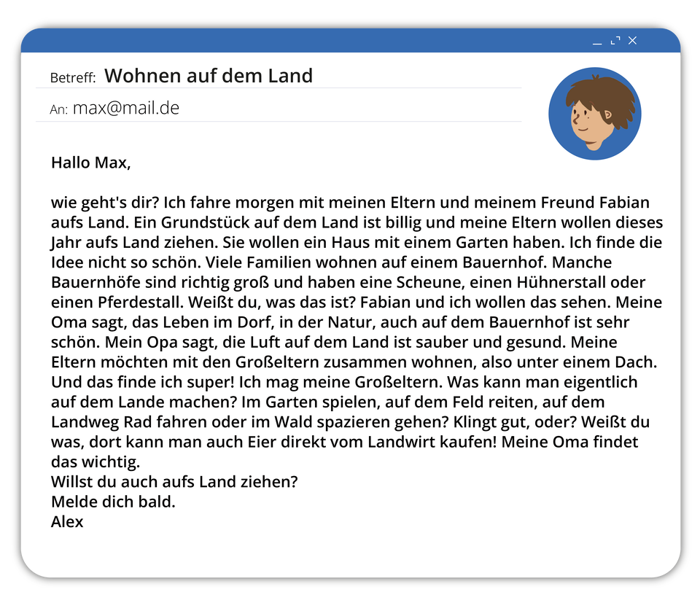
Task: Click the recipient max@mail.de
Action: click(x=126, y=108)
